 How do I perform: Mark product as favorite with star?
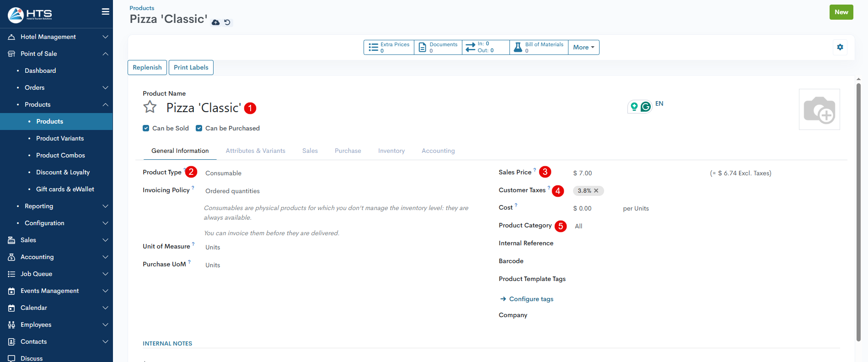pyautogui.click(x=150, y=107)
